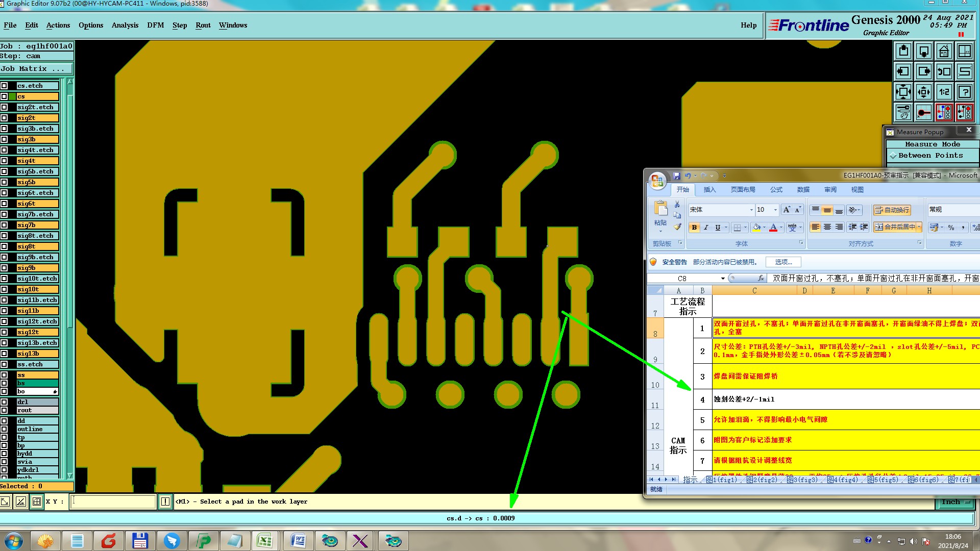Toggle the sig2t layer checkbox
Image resolution: width=980 pixels, height=551 pixels.
click(4, 118)
